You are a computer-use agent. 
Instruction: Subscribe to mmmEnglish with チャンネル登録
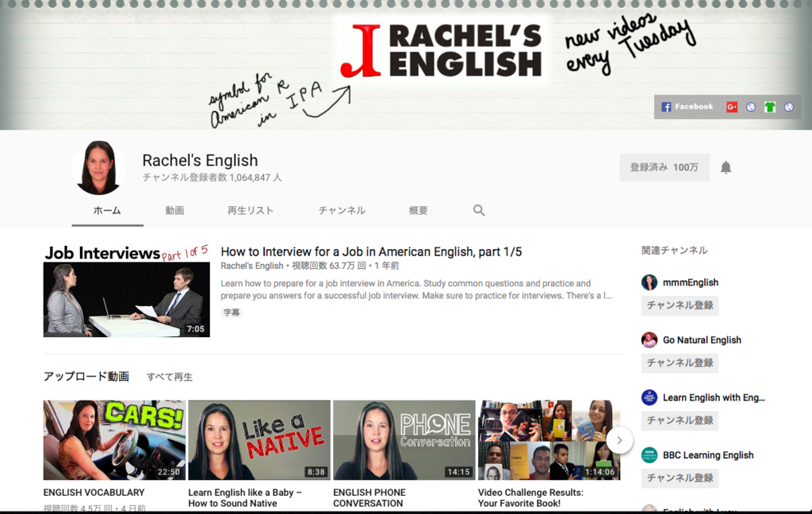click(x=680, y=305)
